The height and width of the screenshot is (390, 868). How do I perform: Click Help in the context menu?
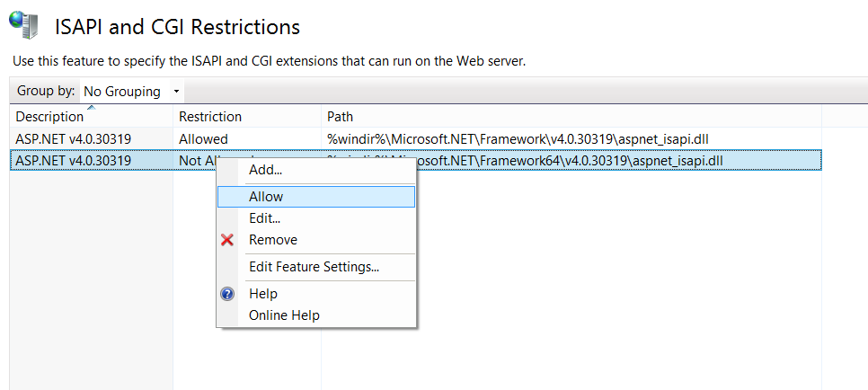[263, 294]
